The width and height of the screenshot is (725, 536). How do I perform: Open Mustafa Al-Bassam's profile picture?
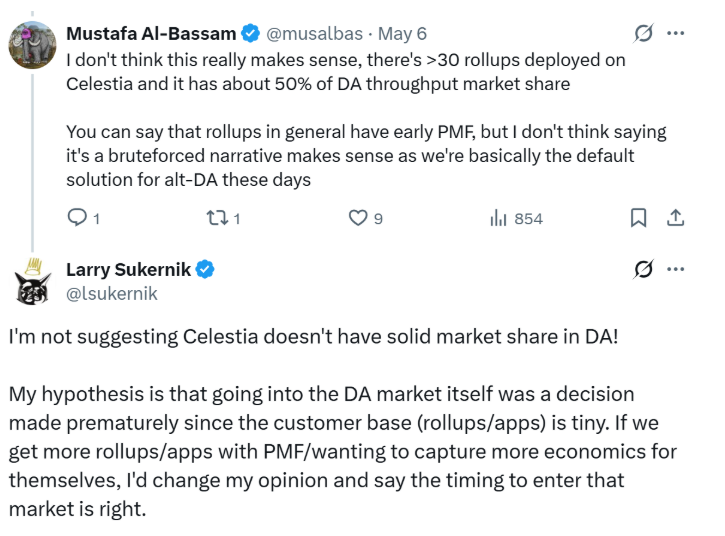click(32, 44)
